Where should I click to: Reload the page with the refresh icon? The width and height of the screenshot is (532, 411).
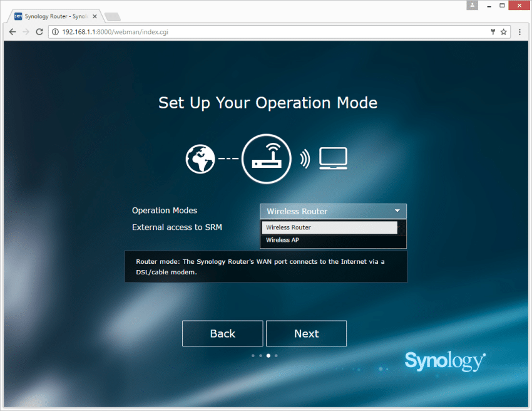pyautogui.click(x=39, y=32)
